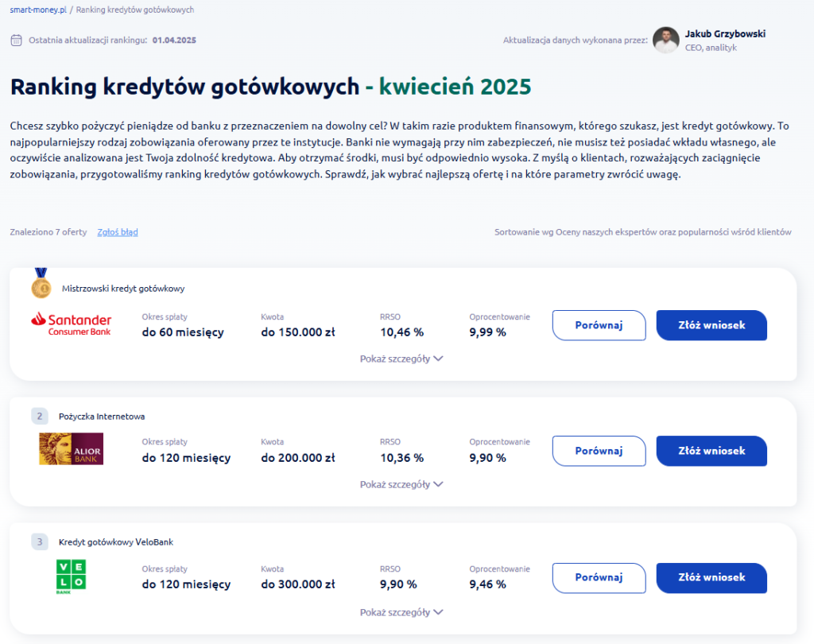Click the 'CEO, analityk' subtitle
The image size is (814, 644).
(711, 48)
